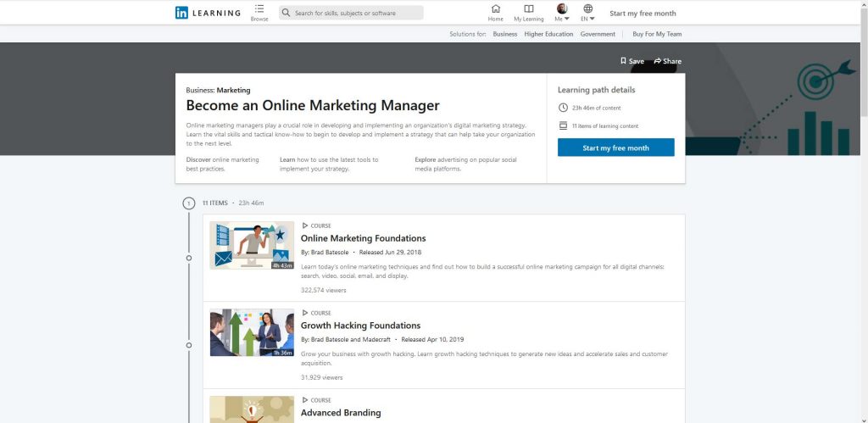This screenshot has width=868, height=423.
Task: Click the Marketing category link
Action: point(234,90)
